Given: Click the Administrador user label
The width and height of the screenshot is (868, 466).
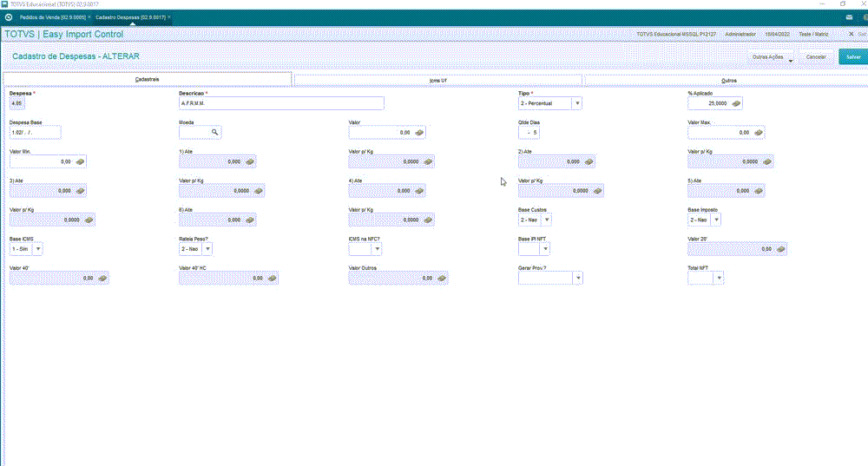Looking at the screenshot, I should pyautogui.click(x=740, y=35).
